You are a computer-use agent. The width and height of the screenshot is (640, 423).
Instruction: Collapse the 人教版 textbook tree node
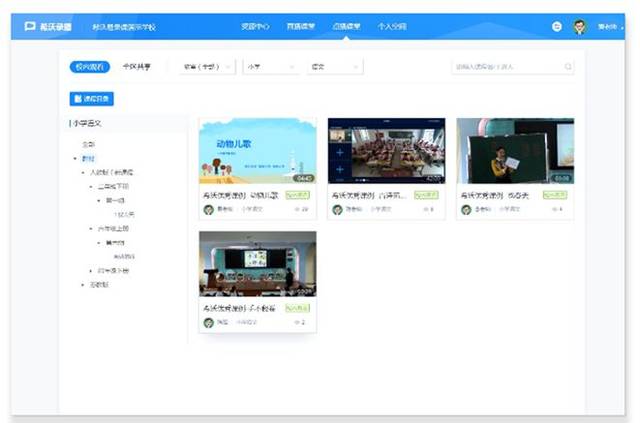click(x=83, y=173)
